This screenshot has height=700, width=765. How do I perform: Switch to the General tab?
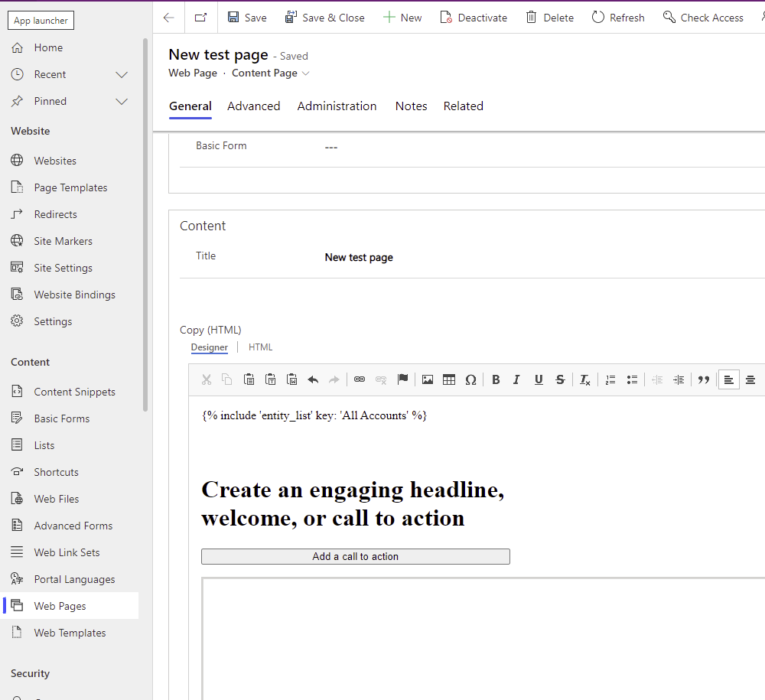pos(190,106)
